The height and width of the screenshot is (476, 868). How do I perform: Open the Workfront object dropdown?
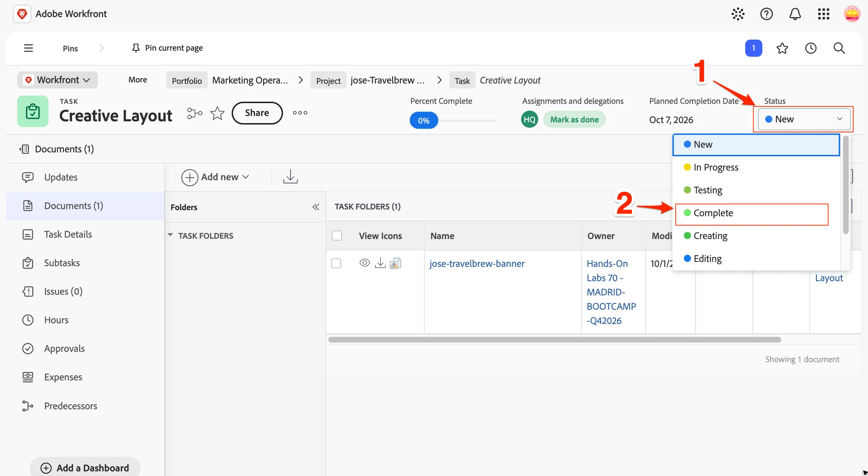point(57,80)
